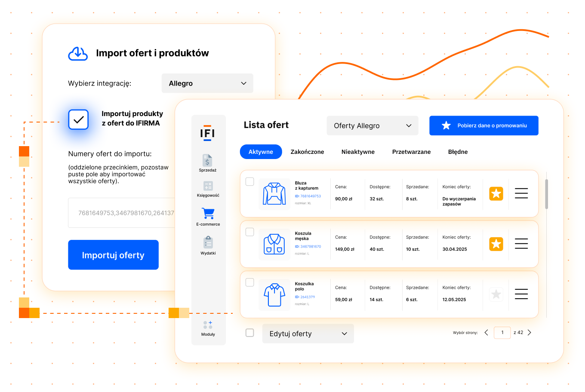Switch to Błędne tab

tap(458, 152)
